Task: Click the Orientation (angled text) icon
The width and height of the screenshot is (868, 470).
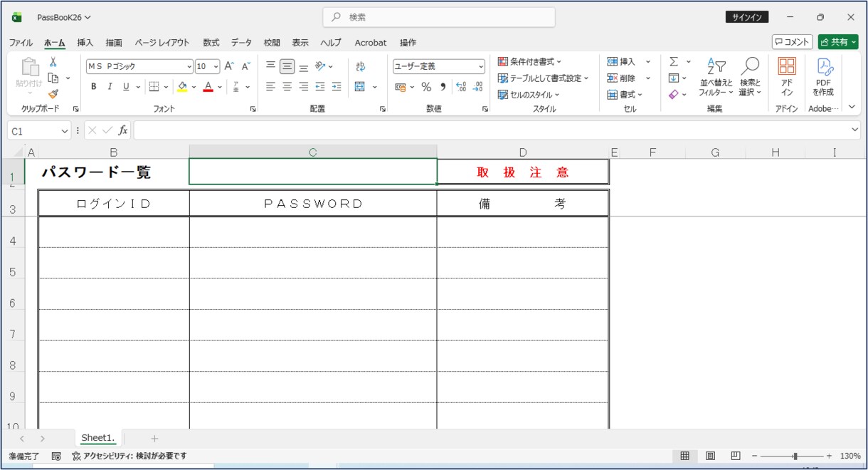Action: point(320,66)
